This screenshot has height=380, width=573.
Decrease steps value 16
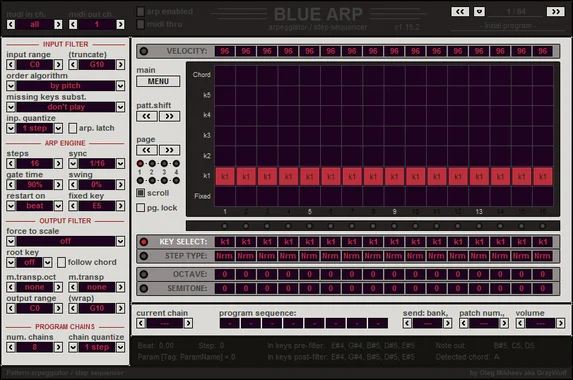coord(11,163)
